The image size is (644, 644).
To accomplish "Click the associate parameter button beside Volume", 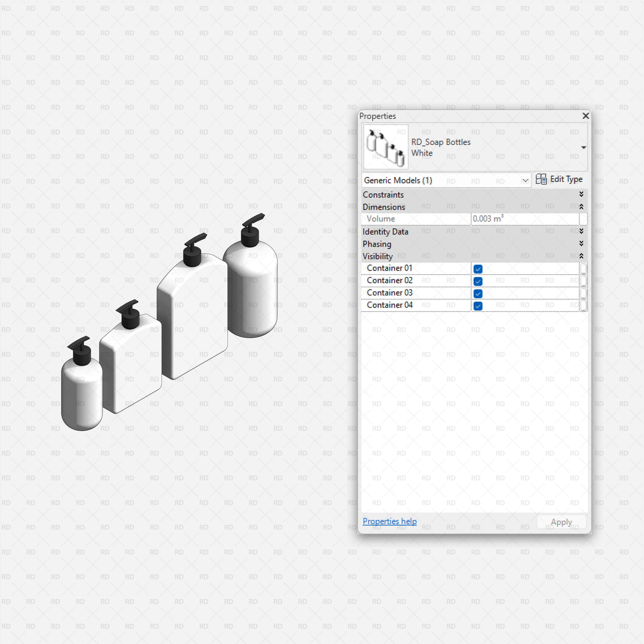I will click(583, 219).
